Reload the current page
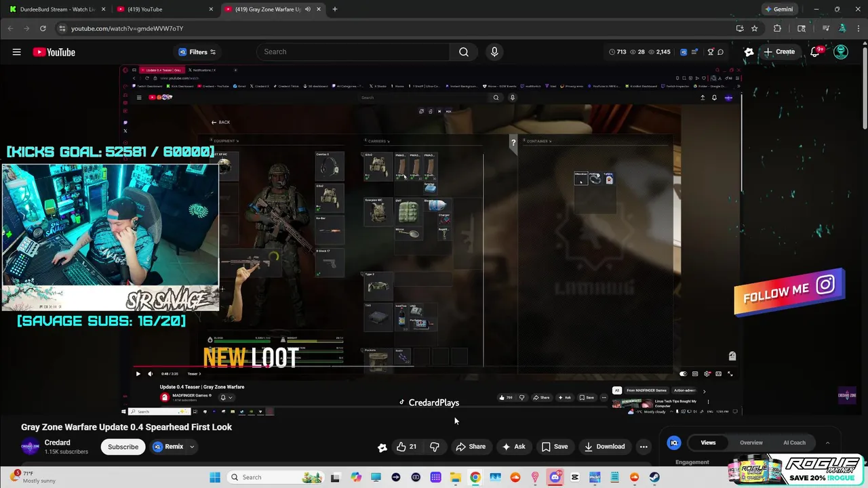 (x=43, y=28)
